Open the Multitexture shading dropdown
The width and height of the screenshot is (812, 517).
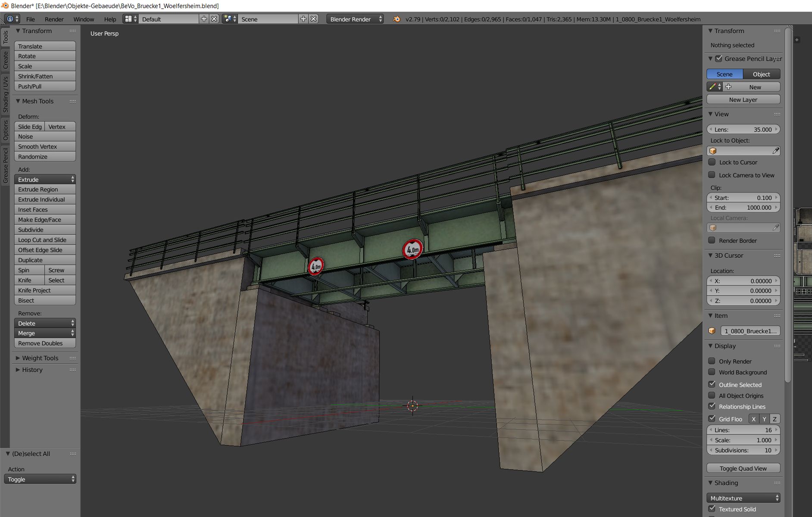coord(743,498)
